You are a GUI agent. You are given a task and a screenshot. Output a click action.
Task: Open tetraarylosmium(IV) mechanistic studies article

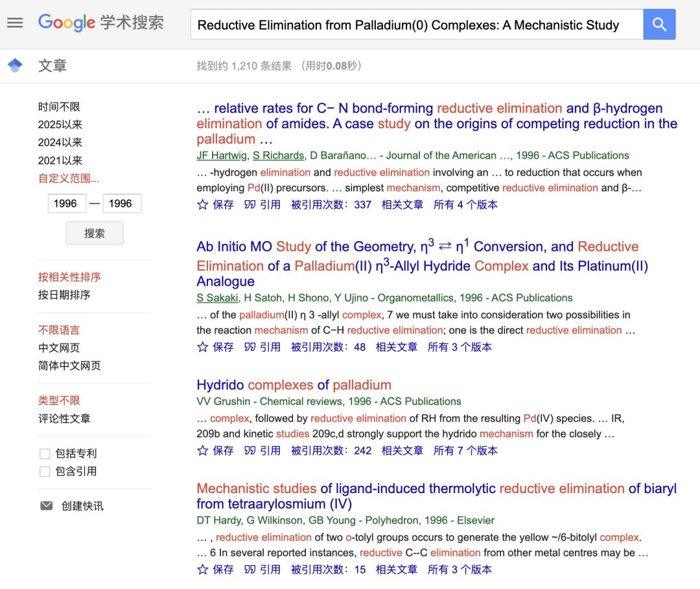[x=436, y=496]
